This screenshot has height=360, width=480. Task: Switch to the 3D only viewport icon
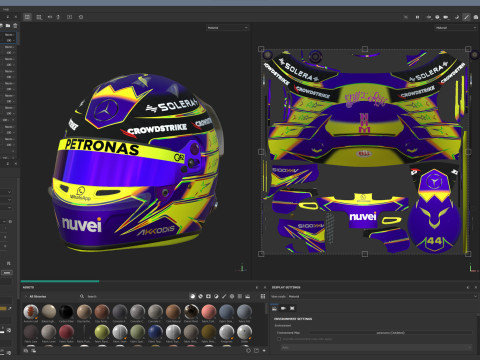pyautogui.click(x=39, y=17)
